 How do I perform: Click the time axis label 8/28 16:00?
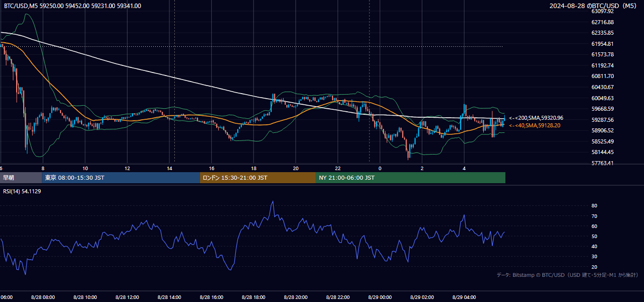click(x=211, y=297)
